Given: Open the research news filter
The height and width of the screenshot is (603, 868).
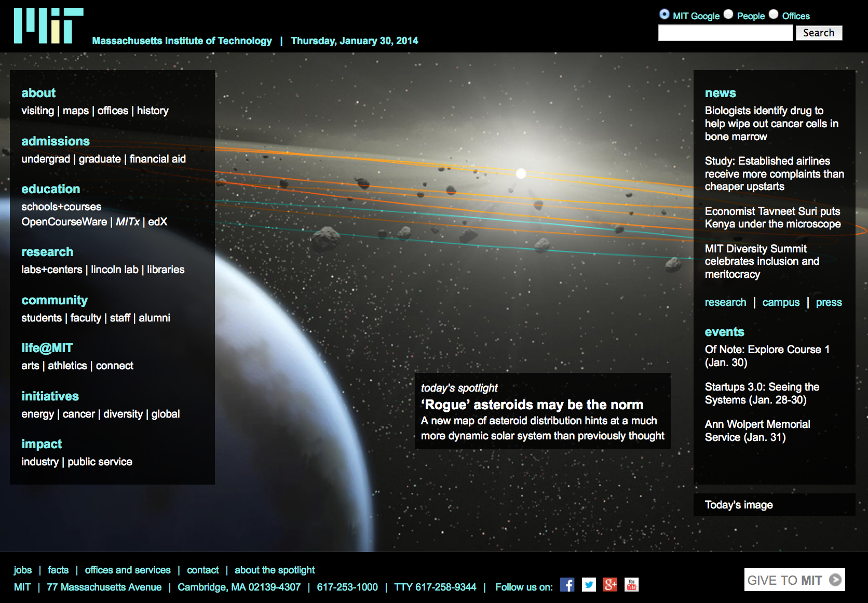Looking at the screenshot, I should 725,302.
